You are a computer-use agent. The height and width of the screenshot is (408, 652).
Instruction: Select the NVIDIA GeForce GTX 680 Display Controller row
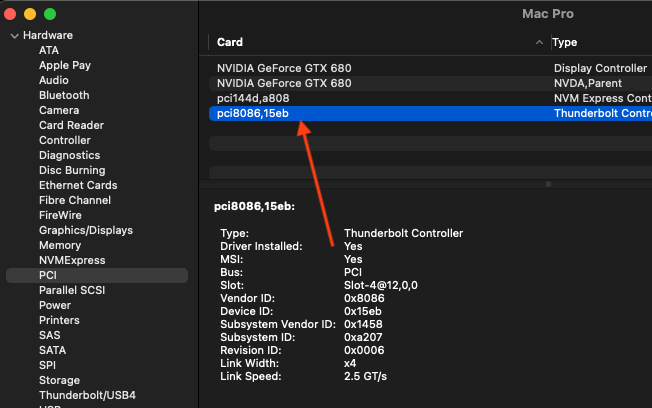(284, 68)
